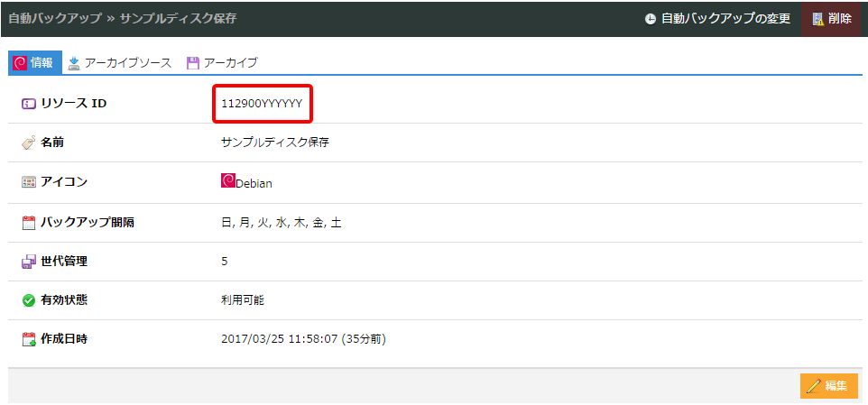The height and width of the screenshot is (405, 868).
Task: Switch to the アーカイブソース tab
Action: 119,63
